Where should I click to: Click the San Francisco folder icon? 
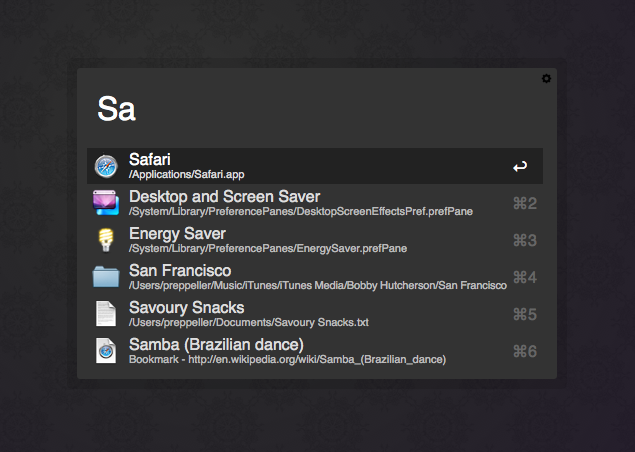point(106,277)
